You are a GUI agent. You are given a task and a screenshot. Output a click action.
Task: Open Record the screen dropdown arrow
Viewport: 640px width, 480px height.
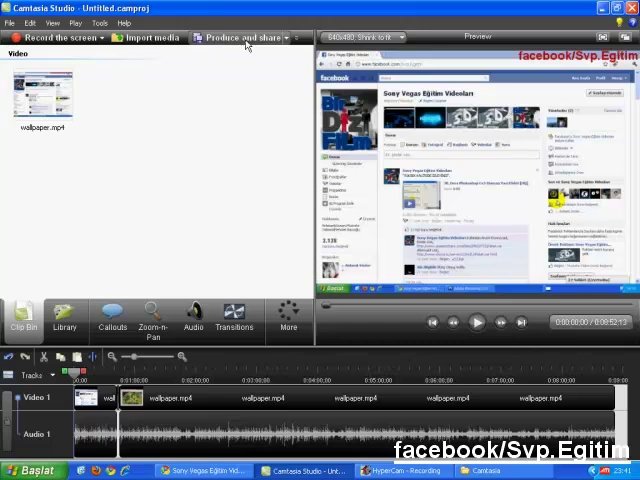[x=102, y=38]
